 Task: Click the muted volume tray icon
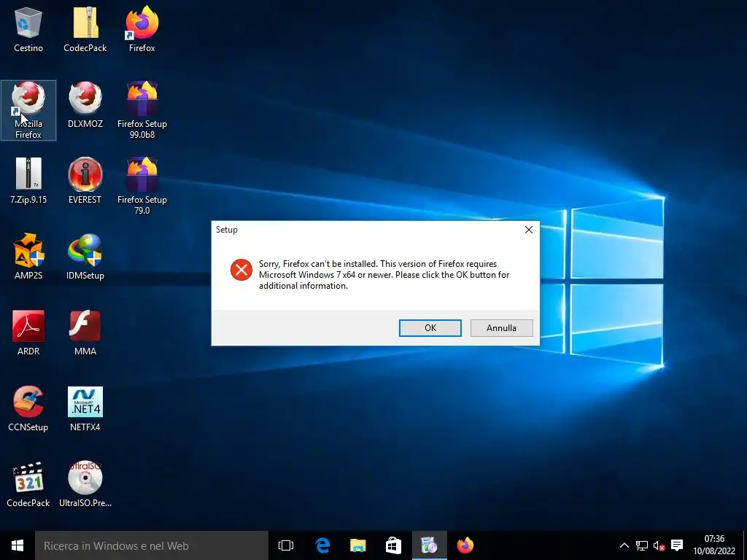(x=659, y=545)
